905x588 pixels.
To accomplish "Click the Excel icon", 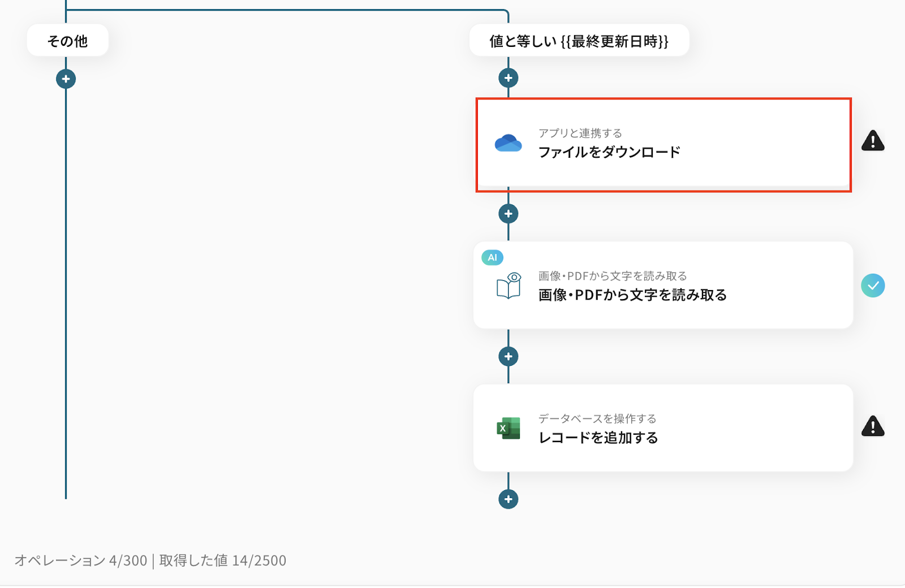I will coord(508,429).
